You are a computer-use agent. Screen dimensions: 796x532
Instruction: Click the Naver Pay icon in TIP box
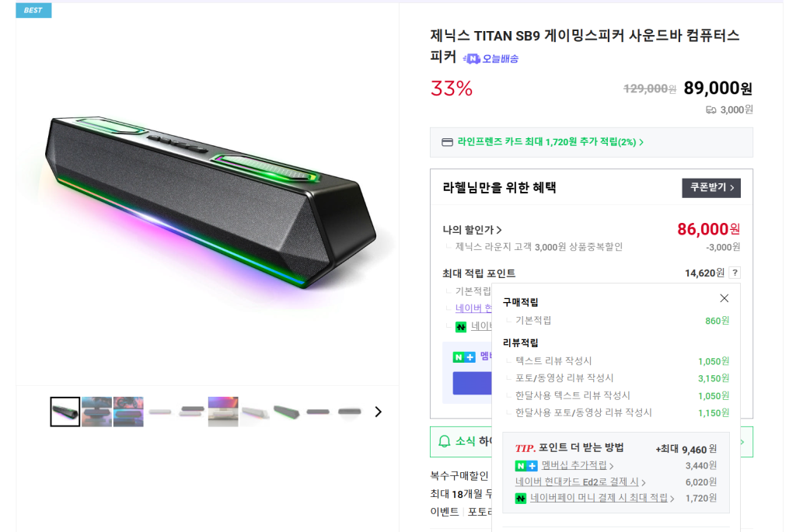520,498
